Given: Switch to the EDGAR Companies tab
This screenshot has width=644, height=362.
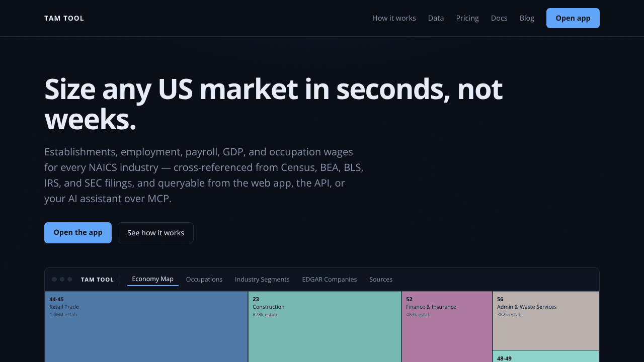Looking at the screenshot, I should [330, 280].
